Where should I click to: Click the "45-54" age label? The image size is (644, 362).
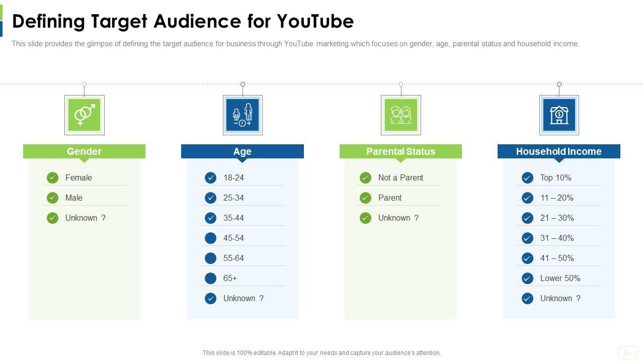coord(233,238)
